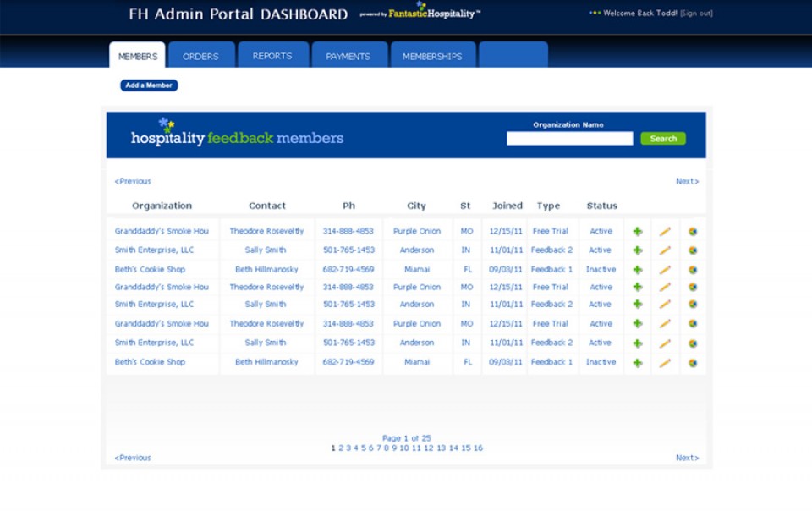Click the Previous link below the table
Image resolution: width=812 pixels, height=511 pixels.
tap(133, 458)
